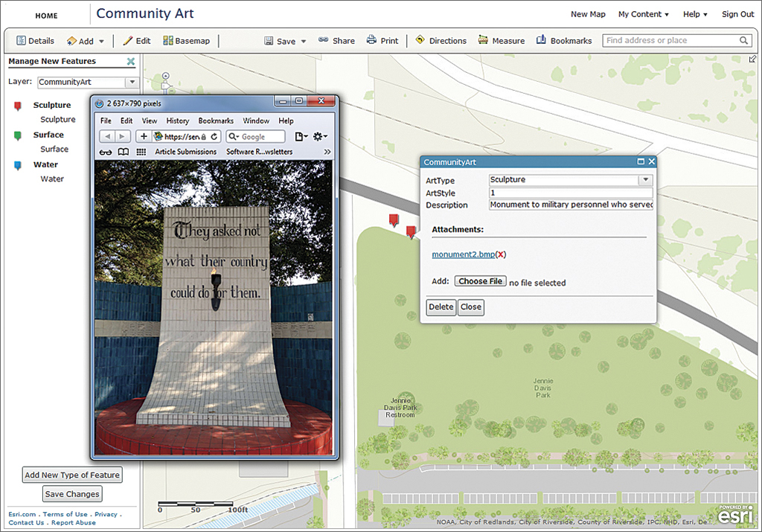Screen dimensions: 762x532
Task: Open View menu in browser window
Action: tap(149, 121)
